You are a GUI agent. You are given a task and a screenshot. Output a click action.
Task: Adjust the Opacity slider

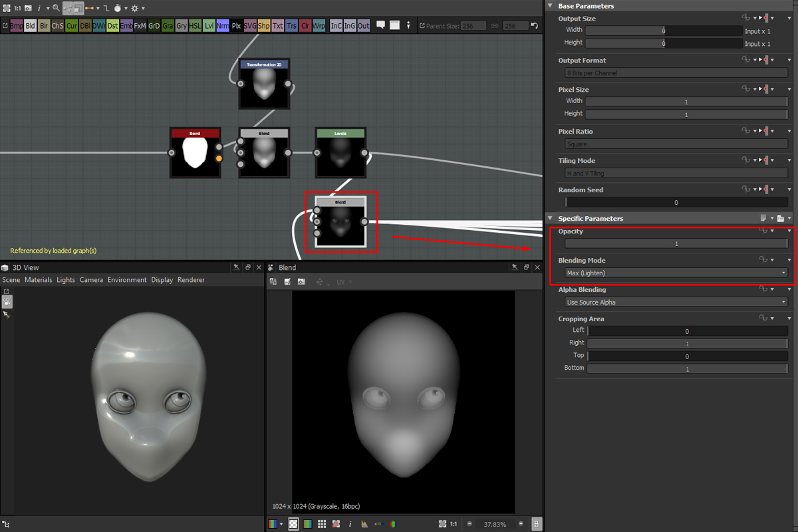point(676,243)
